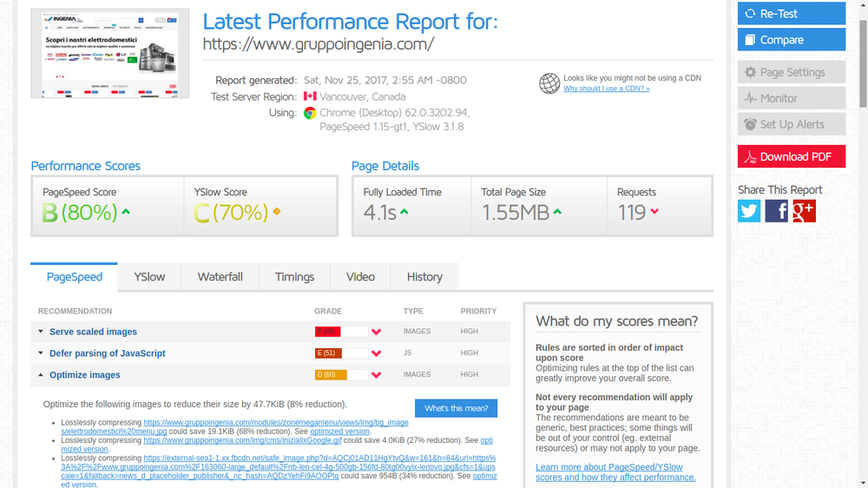
Task: Open the bg_images elettrodomestici menu.jpg link
Action: pos(234,426)
